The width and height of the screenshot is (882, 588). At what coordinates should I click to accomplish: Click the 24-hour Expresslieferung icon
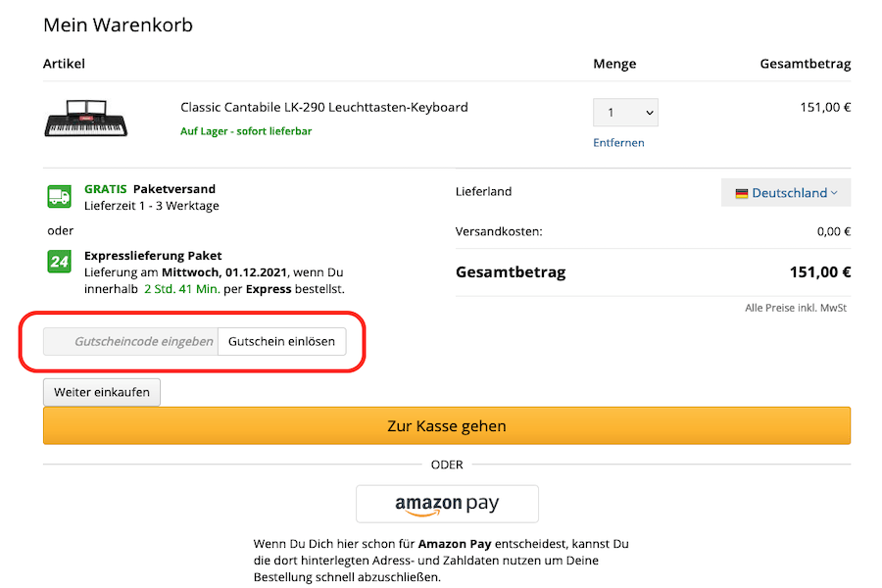pyautogui.click(x=59, y=262)
